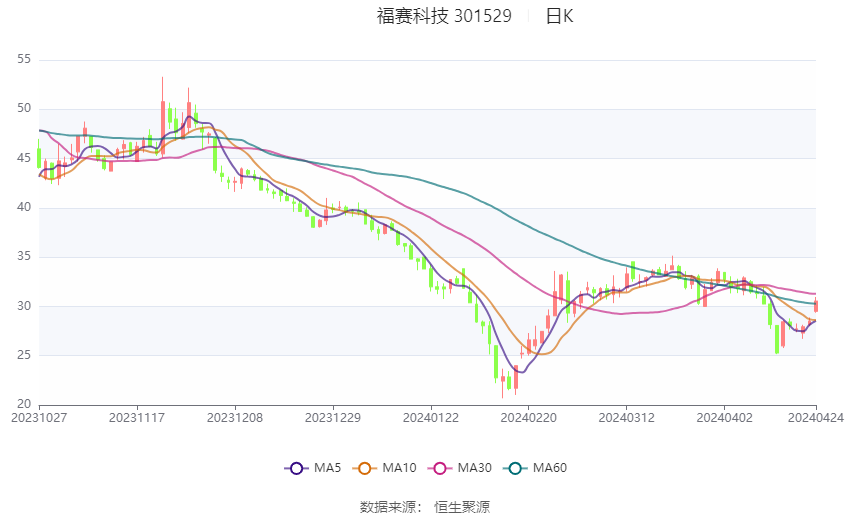This screenshot has width=850, height=517.
Task: Click the 20 price axis label
Action: (x=24, y=404)
